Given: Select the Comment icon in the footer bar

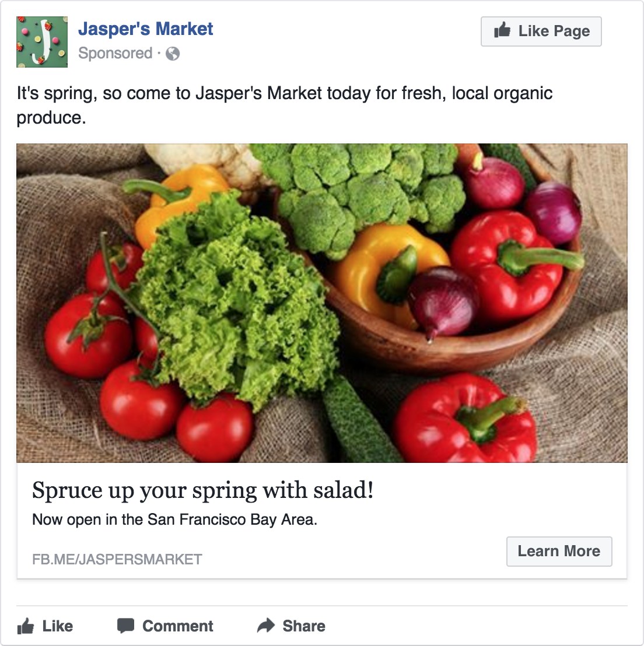Looking at the screenshot, I should [125, 626].
